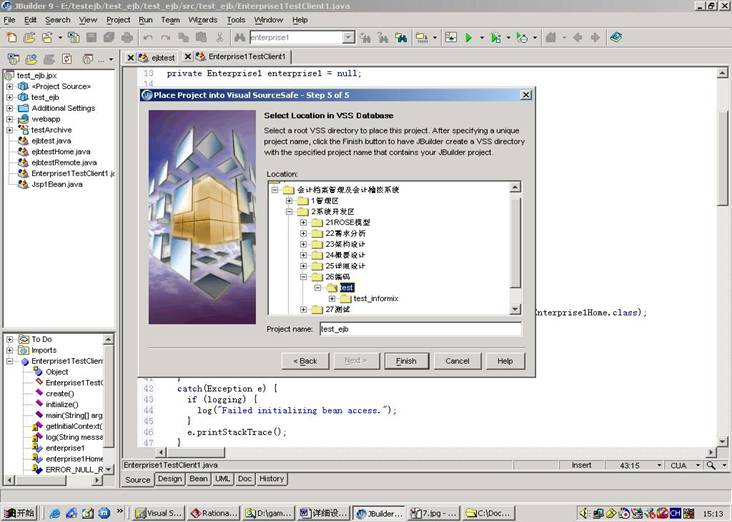This screenshot has height=522, width=732.
Task: Click the Help book icon in toolbar
Action: coord(616,37)
